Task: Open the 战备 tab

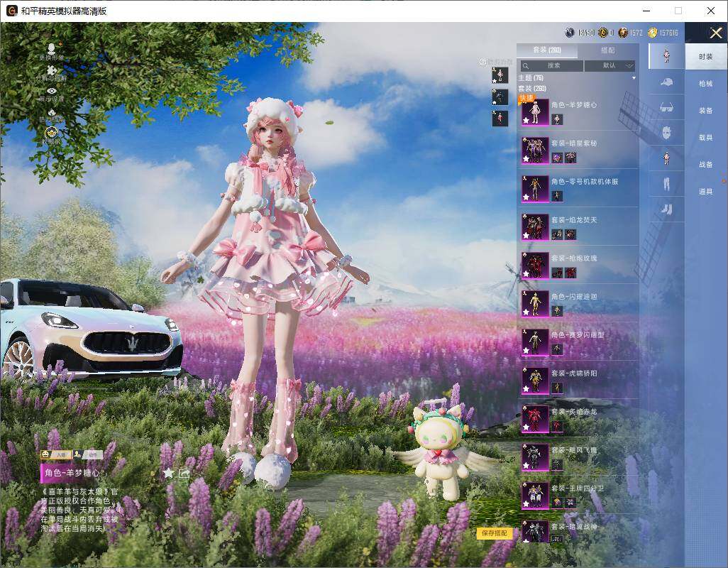Action: coord(706,165)
